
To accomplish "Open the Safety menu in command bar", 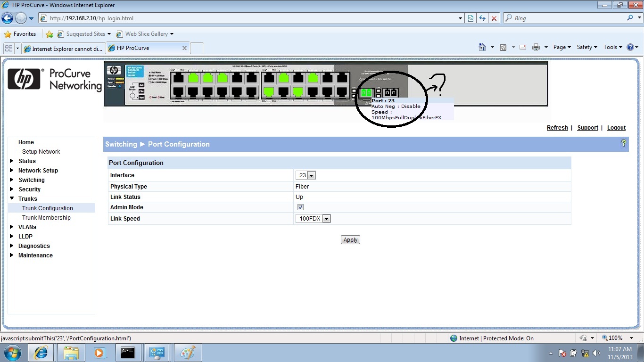I will [586, 47].
